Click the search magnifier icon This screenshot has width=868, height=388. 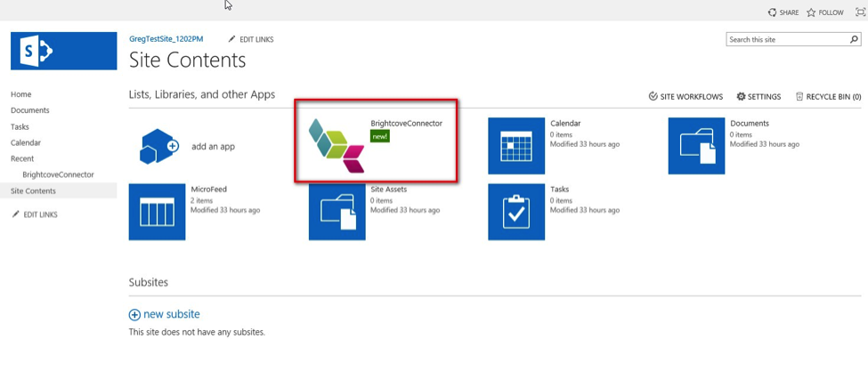[855, 39]
